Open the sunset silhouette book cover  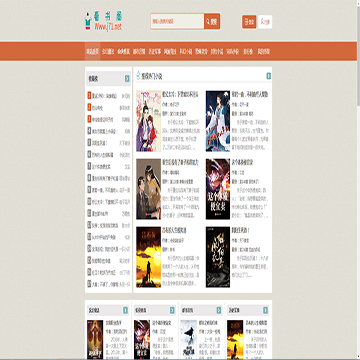pos(148,257)
